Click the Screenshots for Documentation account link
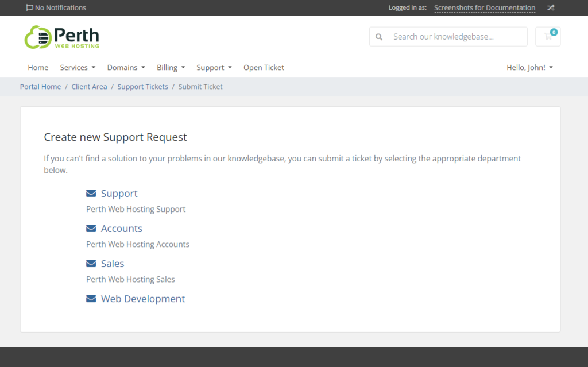588x367 pixels. 485,8
